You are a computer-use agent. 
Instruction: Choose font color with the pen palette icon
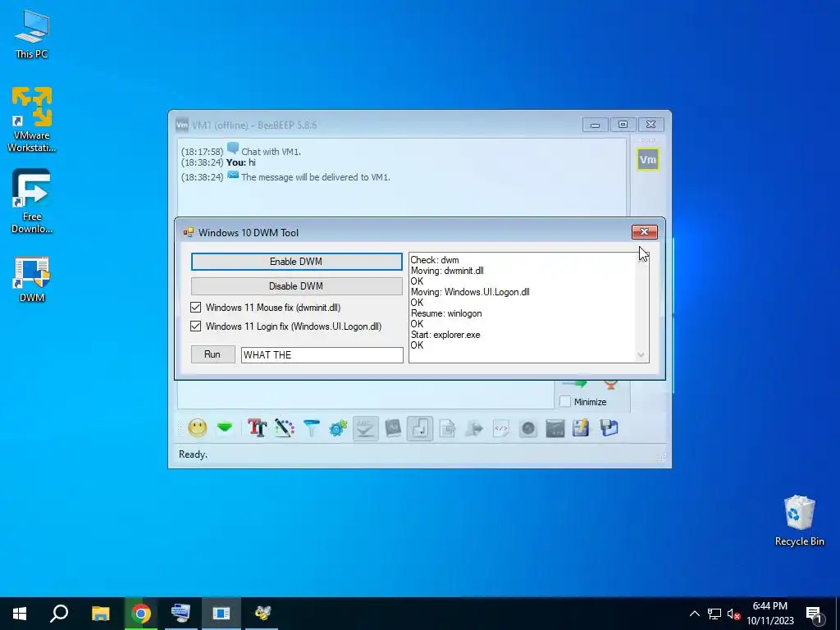285,428
